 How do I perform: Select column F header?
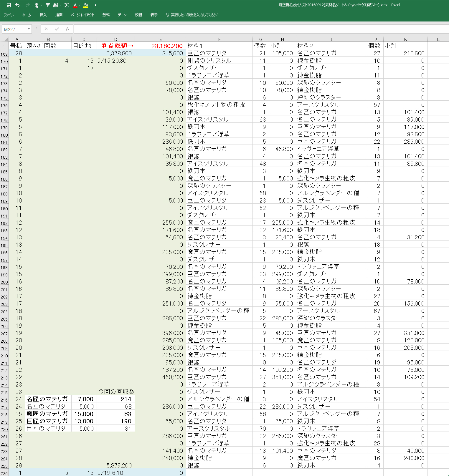[x=219, y=39]
